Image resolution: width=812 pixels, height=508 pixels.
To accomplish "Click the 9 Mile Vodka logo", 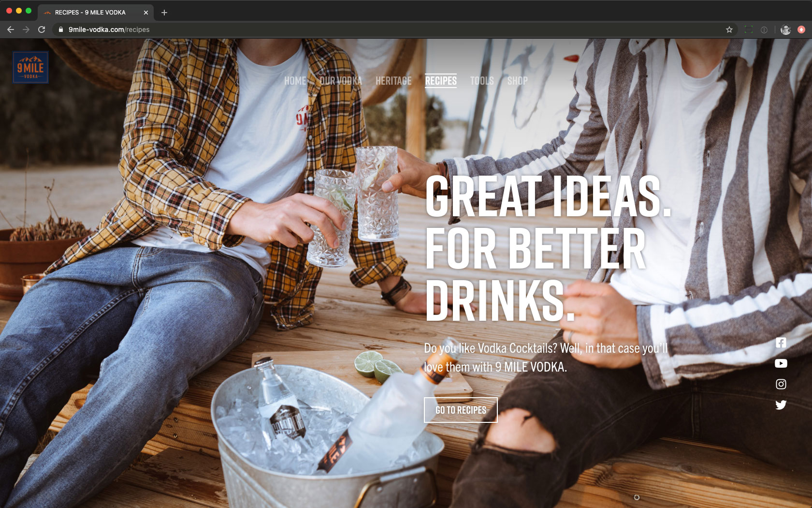I will (x=30, y=68).
